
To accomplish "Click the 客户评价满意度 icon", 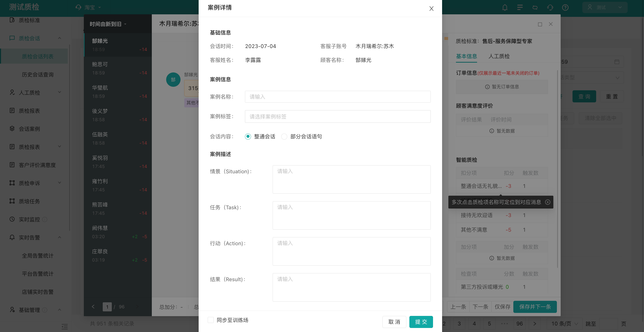I will [12, 165].
